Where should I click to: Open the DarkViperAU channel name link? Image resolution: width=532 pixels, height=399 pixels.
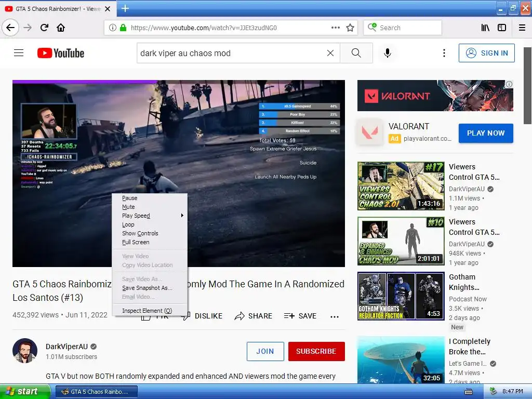66,347
